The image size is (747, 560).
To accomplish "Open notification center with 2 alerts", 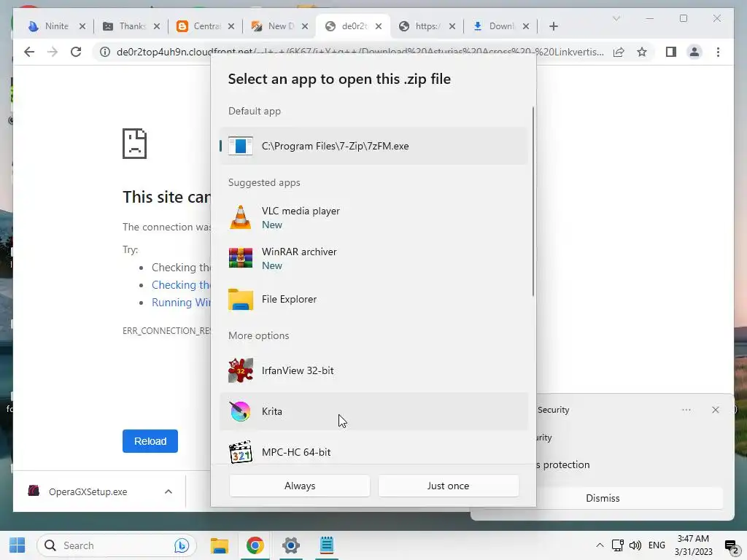I will [731, 546].
